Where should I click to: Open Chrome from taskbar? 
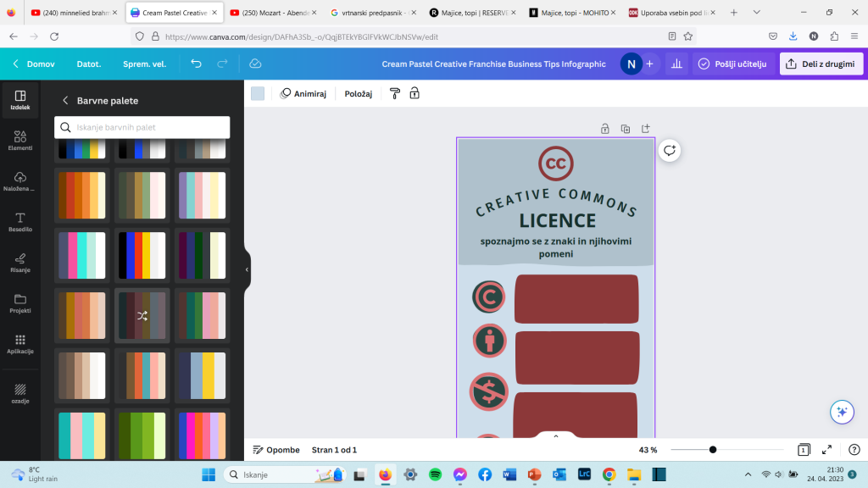(x=609, y=474)
